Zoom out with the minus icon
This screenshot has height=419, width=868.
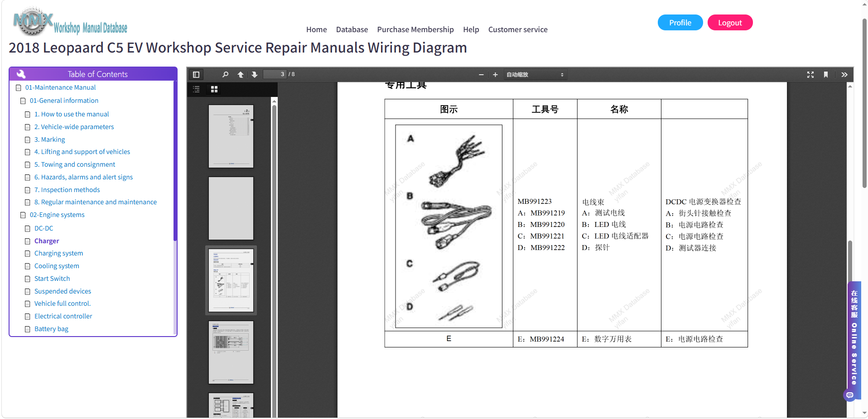coord(481,75)
